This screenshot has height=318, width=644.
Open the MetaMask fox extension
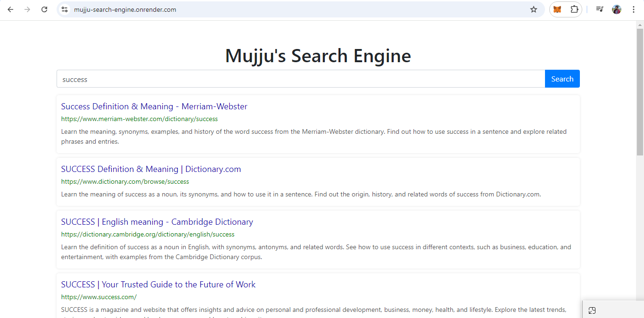[557, 9]
